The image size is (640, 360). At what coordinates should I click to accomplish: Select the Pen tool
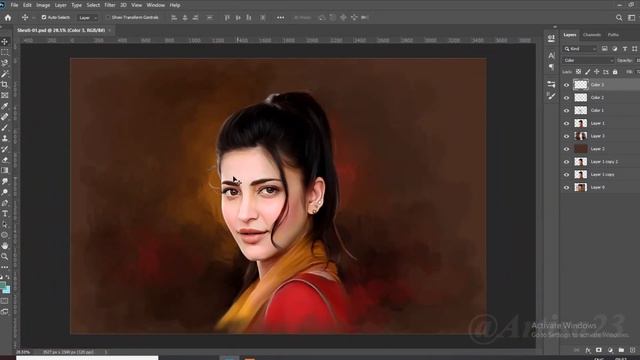tap(5, 203)
